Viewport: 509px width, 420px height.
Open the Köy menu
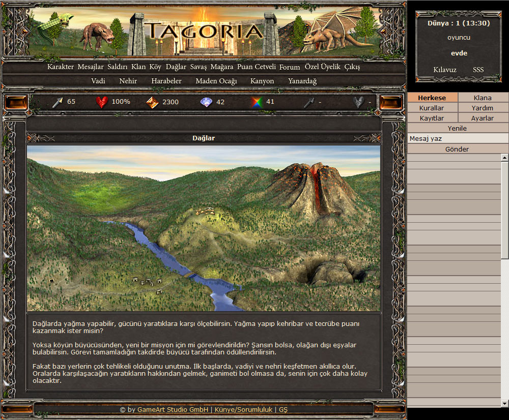click(155, 67)
